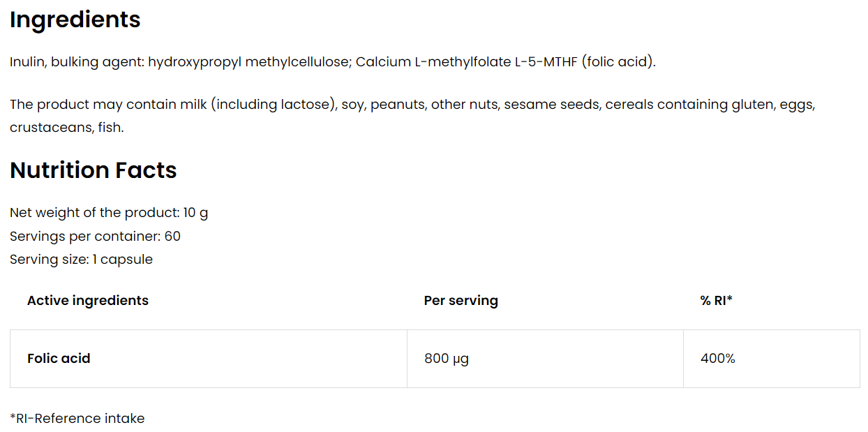Click the Net weight of the product line

point(109,213)
